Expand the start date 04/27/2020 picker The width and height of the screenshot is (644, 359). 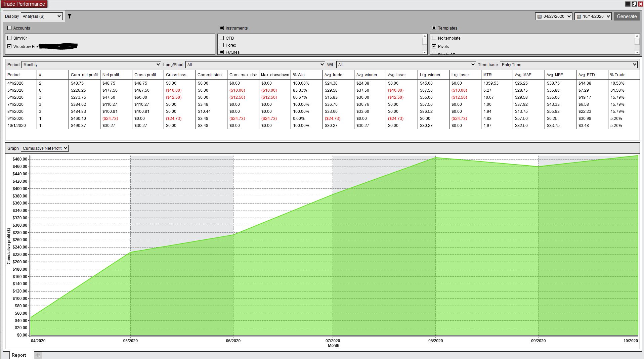pos(569,16)
